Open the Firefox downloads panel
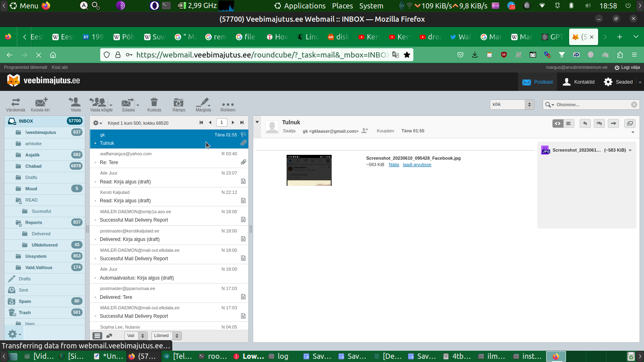The image size is (644, 362). [x=475, y=55]
